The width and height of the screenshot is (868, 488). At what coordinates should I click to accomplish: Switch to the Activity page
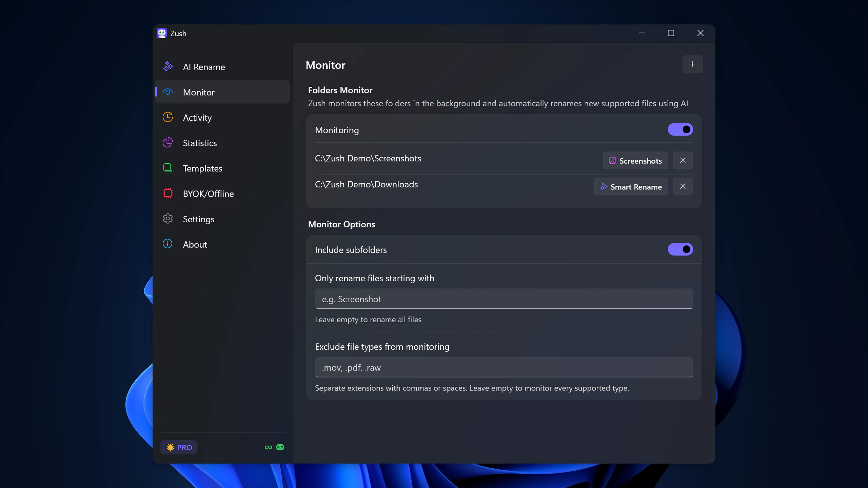[x=222, y=118]
